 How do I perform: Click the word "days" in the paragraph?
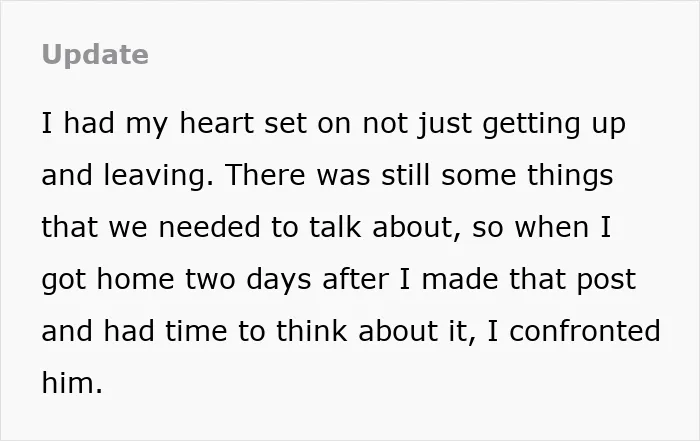[279, 281]
